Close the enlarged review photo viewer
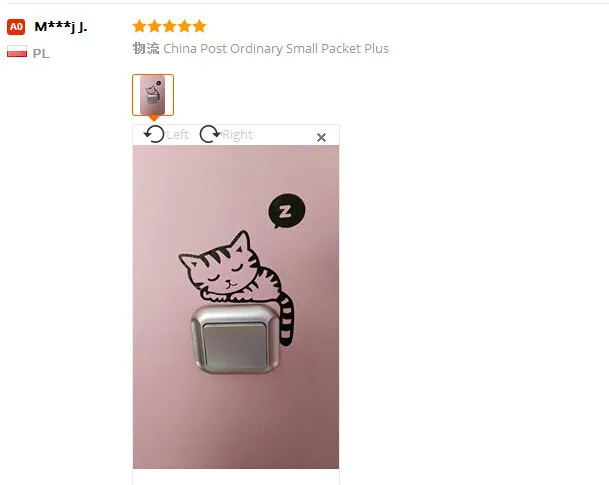 (x=321, y=137)
